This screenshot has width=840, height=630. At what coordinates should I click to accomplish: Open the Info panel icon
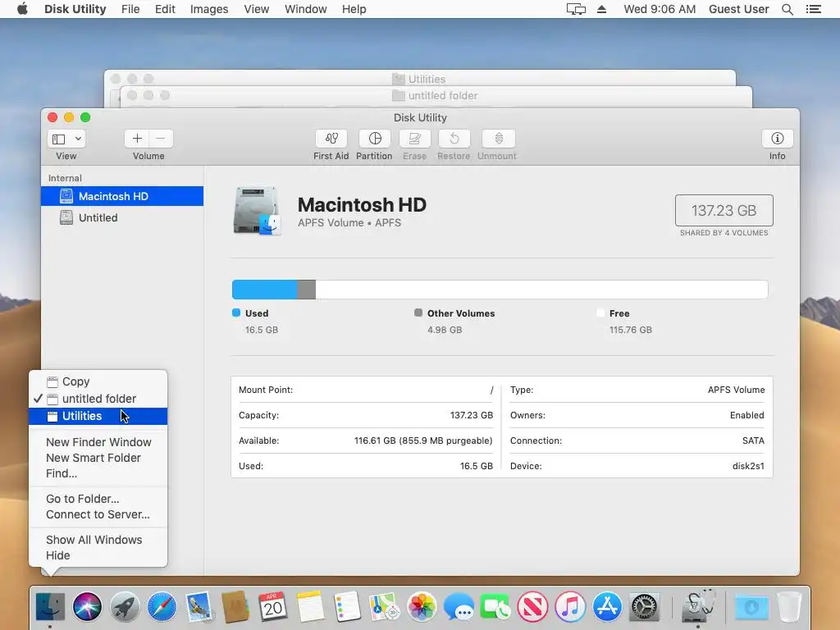coord(778,139)
